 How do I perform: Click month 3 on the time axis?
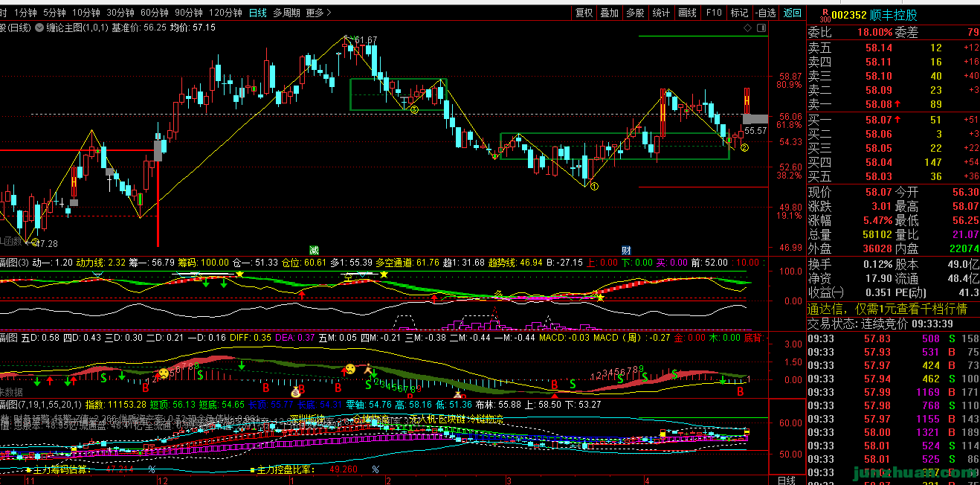(x=509, y=481)
